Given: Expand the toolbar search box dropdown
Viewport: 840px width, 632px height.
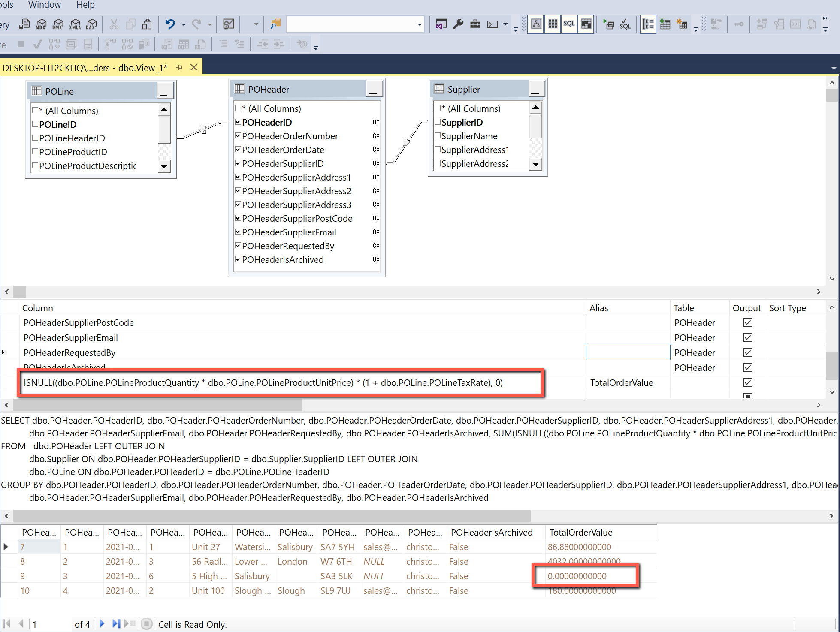Looking at the screenshot, I should click(419, 24).
